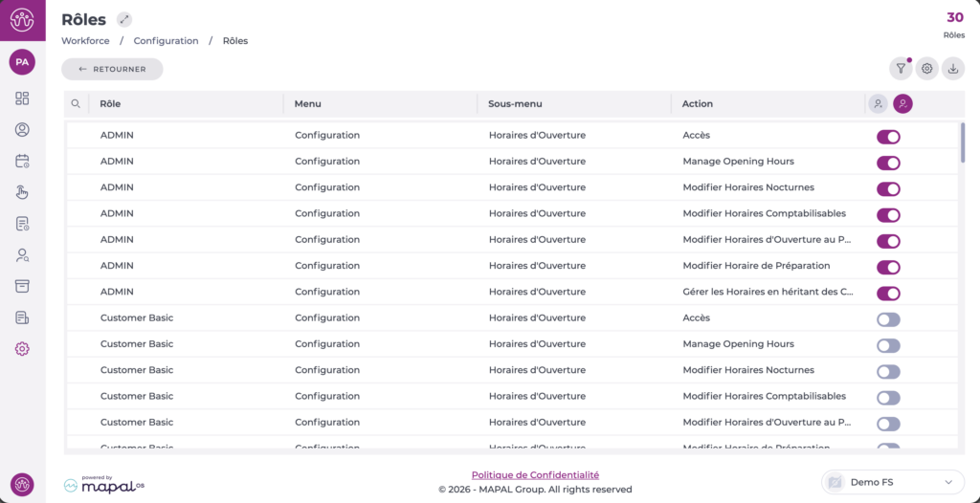Expand the Rôles page fullscreen arrow
The height and width of the screenshot is (503, 980).
point(124,20)
